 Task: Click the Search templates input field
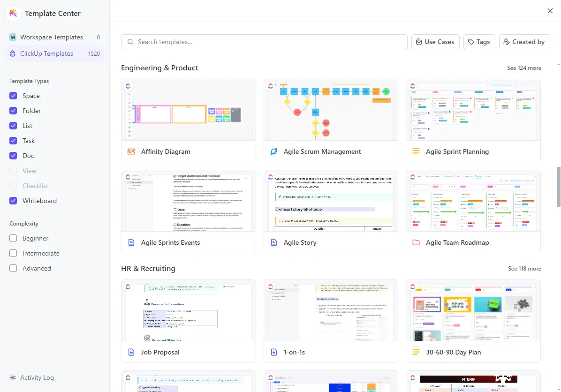[x=264, y=42]
